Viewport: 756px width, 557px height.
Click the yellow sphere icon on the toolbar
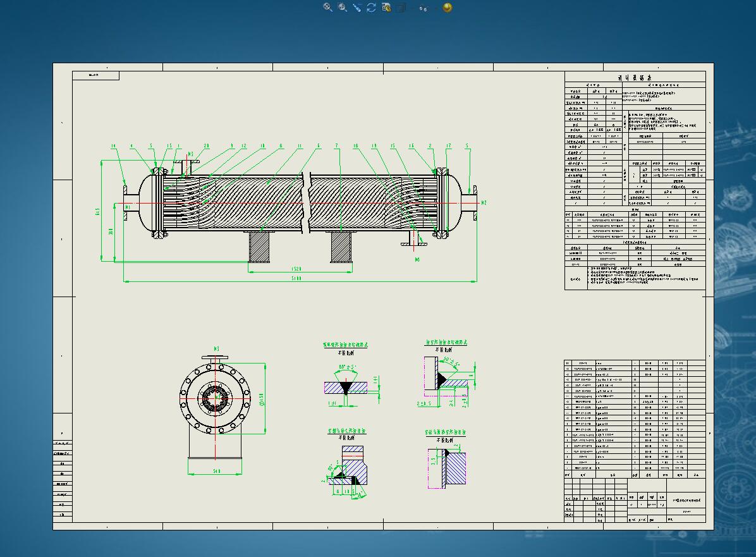point(447,8)
